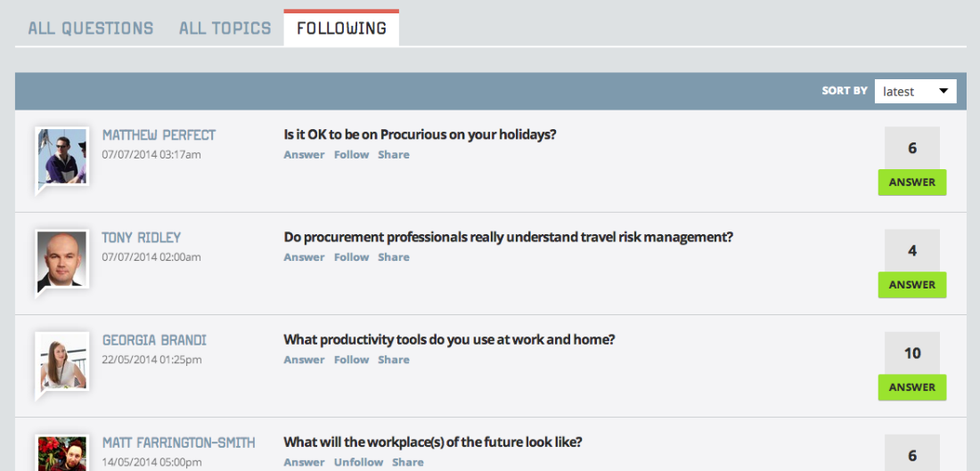The width and height of the screenshot is (980, 471).
Task: Open question about Procurious on your holidays
Action: click(x=420, y=135)
